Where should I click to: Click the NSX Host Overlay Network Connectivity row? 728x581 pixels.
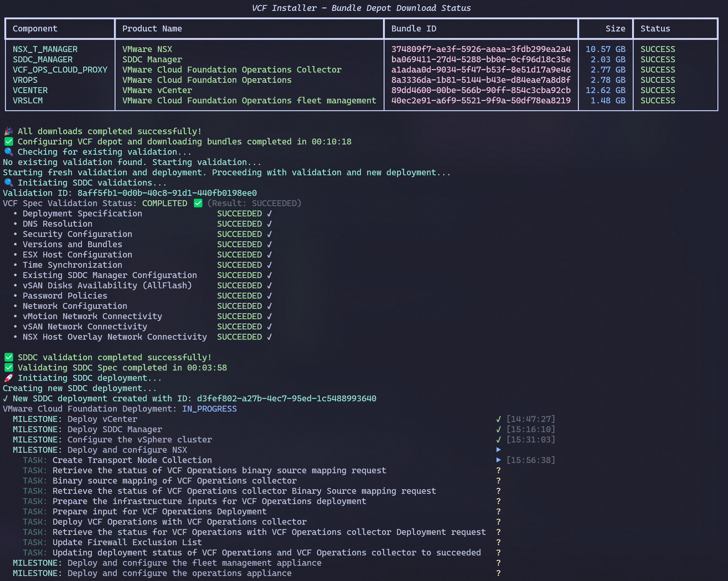click(x=142, y=337)
